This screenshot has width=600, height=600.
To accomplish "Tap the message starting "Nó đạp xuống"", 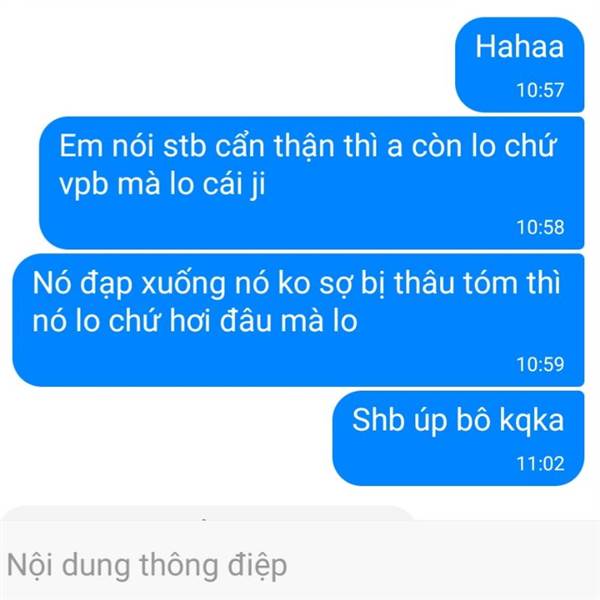I will click(x=298, y=320).
